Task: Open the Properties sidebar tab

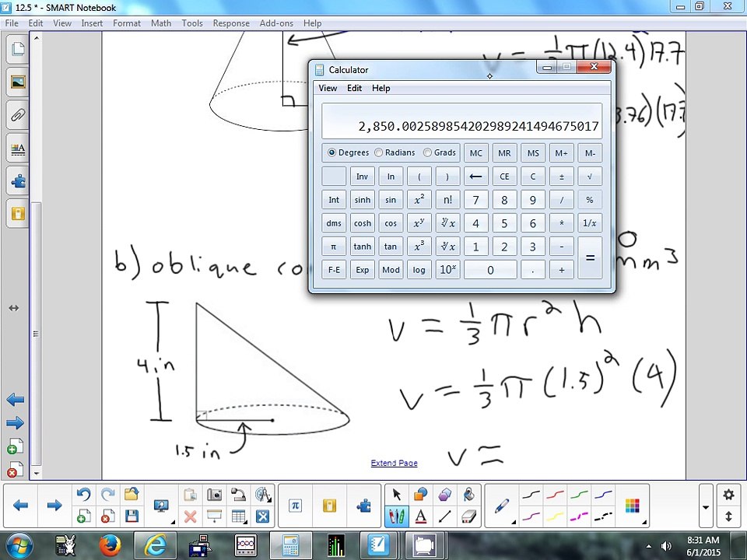Action: tap(18, 149)
